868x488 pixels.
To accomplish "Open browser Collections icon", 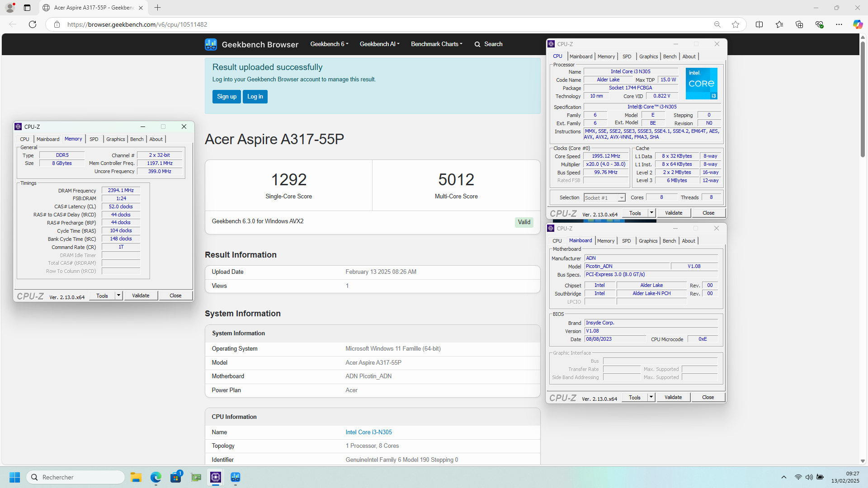I will [799, 24].
